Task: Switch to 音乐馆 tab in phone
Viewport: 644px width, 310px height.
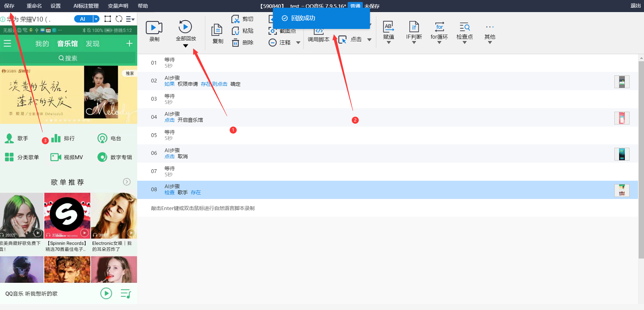Action: [68, 43]
